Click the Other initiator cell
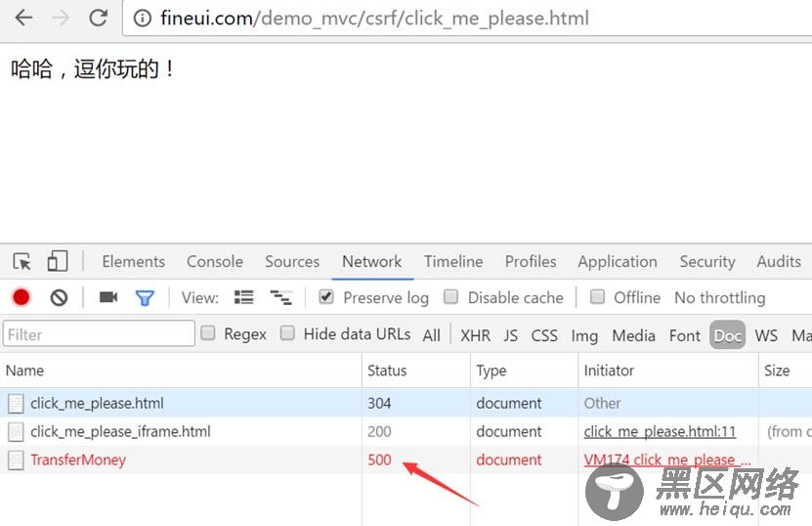 602,403
